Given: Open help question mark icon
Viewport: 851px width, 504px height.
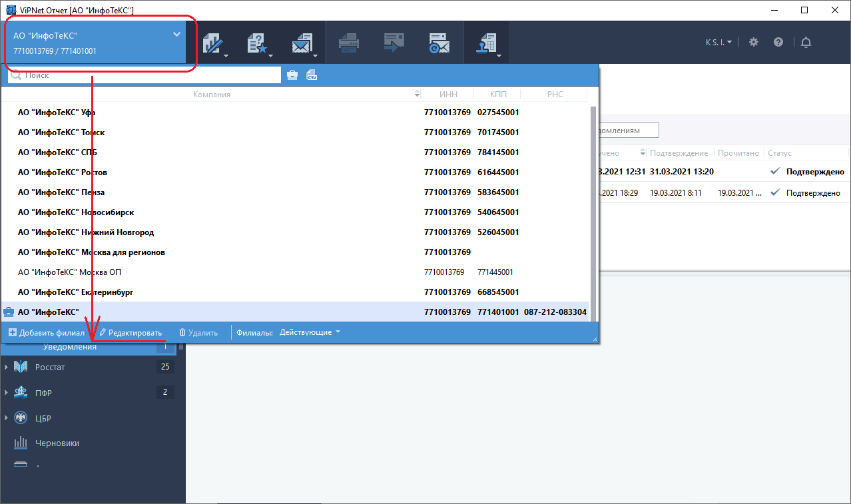Looking at the screenshot, I should click(x=778, y=42).
